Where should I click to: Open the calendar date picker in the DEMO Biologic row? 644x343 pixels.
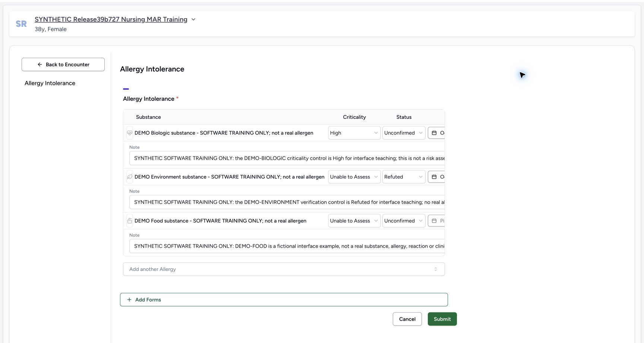436,133
